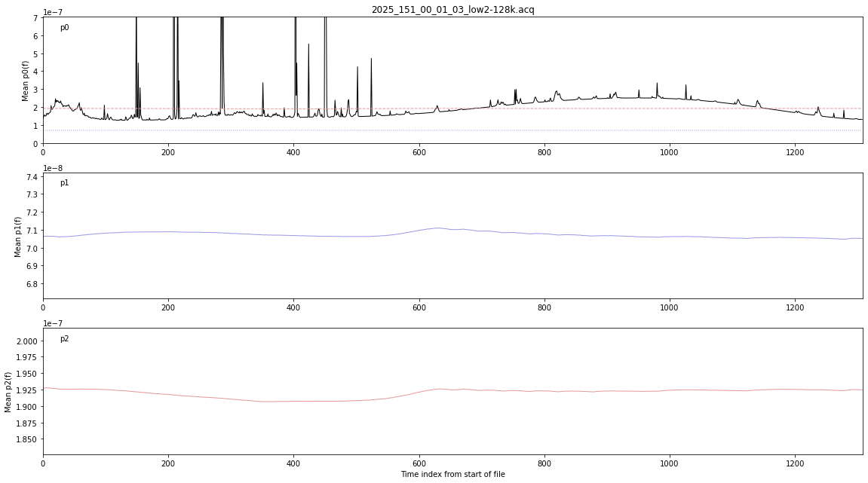This screenshot has width=868, height=483.
Task: Click the p1 label in middle plot
Action: coord(64,182)
